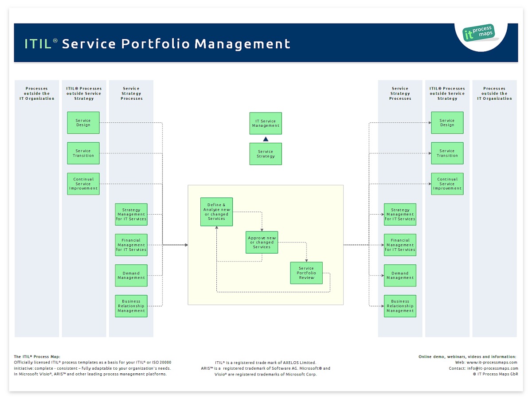Click the ITIL Service Portfolio Management title

tap(157, 44)
